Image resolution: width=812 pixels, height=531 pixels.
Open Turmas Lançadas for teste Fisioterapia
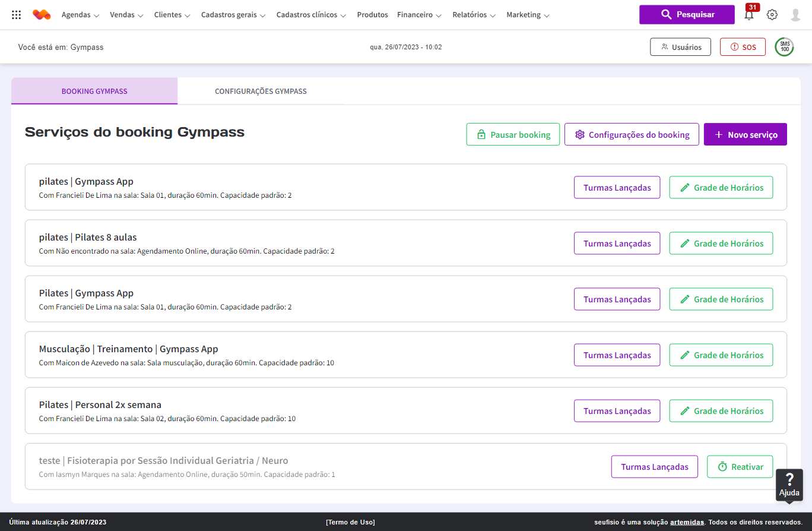655,466
